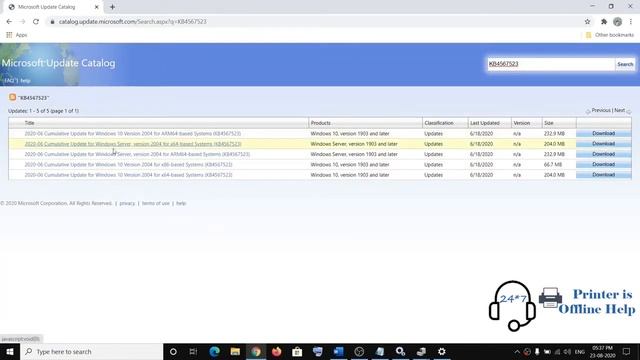Close the Microsoft Update Catalog tab
640x360 pixels.
pyautogui.click(x=97, y=7)
